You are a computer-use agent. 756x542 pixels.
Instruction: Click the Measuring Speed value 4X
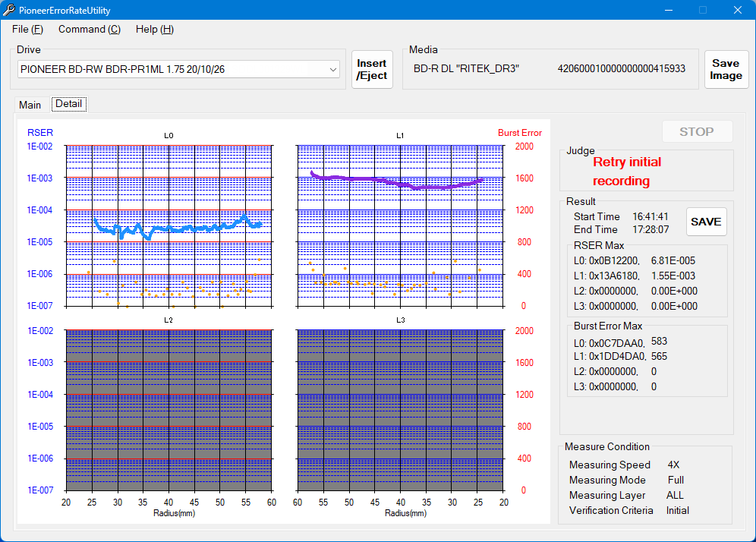pyautogui.click(x=673, y=465)
